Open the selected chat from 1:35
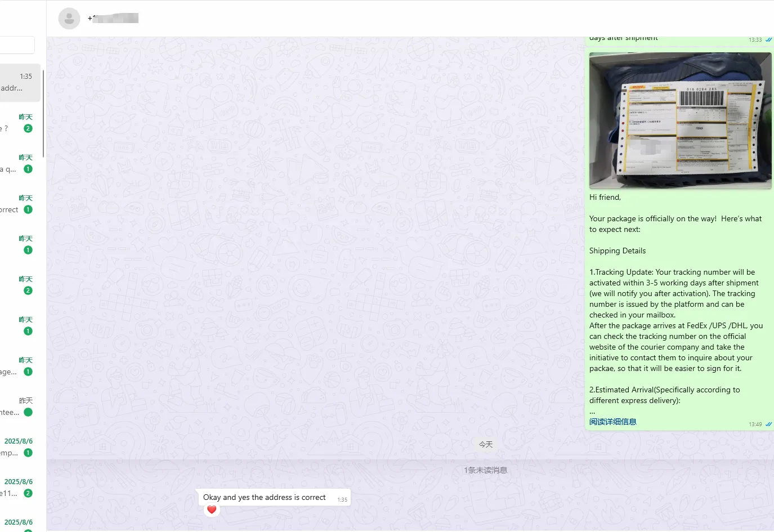This screenshot has height=532, width=774. 20,83
